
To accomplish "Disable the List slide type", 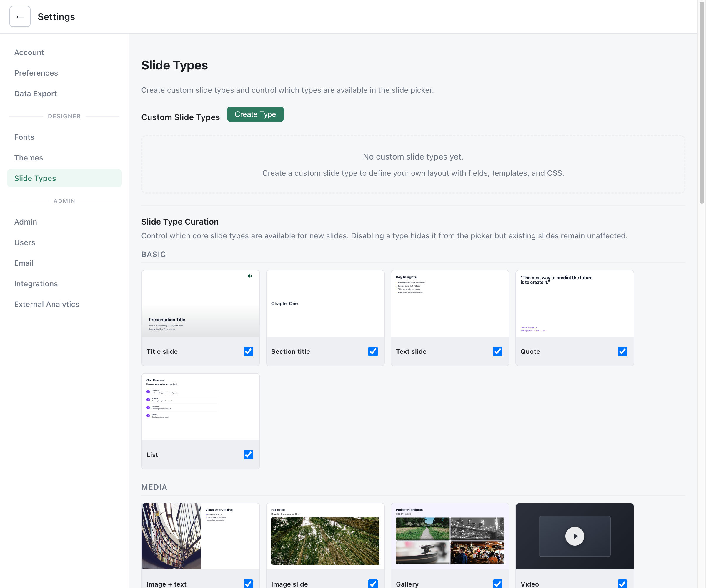I will [248, 454].
